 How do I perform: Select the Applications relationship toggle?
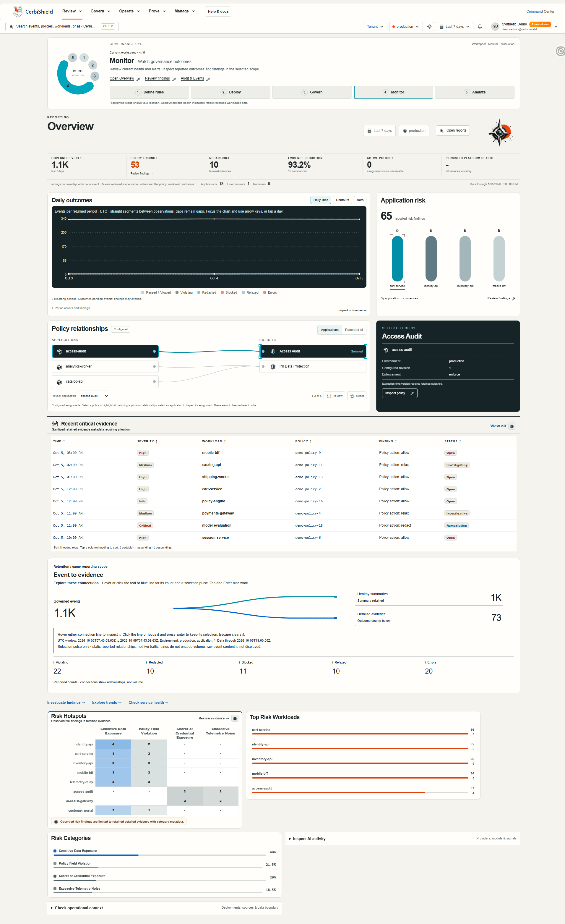330,330
